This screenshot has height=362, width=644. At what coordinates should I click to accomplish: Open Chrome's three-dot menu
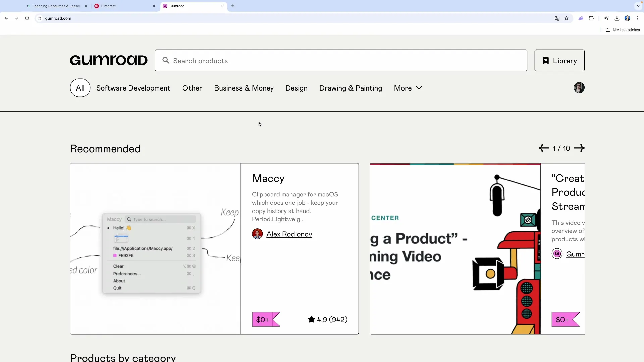coord(638,18)
